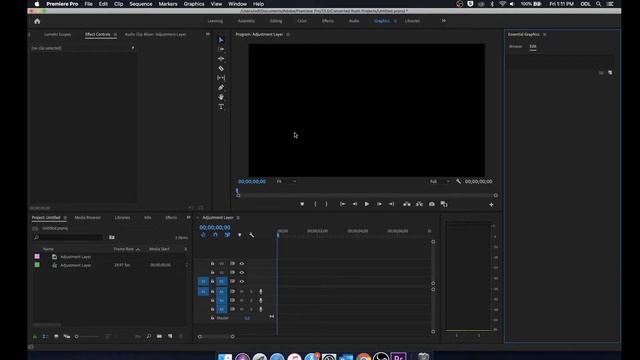Click the find-bin icon beside the search field

pyautogui.click(x=111, y=237)
